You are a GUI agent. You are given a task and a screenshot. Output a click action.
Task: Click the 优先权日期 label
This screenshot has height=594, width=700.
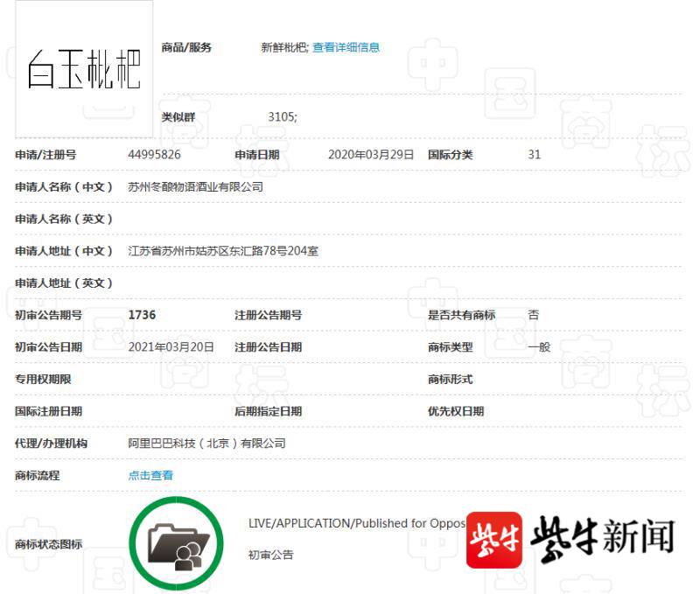pos(456,411)
